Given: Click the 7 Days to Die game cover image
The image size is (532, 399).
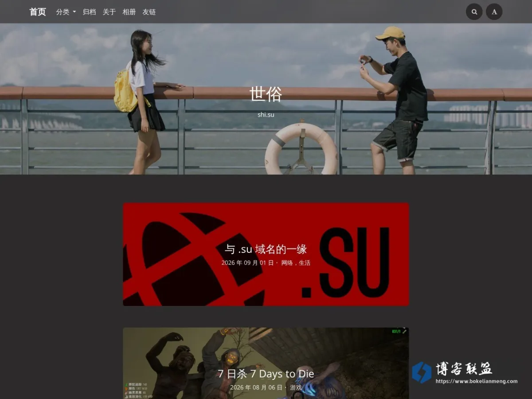Looking at the screenshot, I should pyautogui.click(x=266, y=363).
